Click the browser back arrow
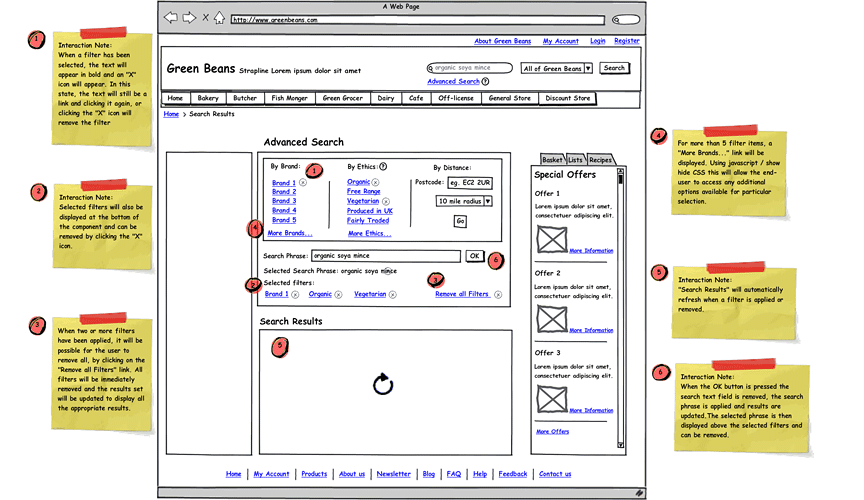The image size is (864, 500). pyautogui.click(x=170, y=18)
